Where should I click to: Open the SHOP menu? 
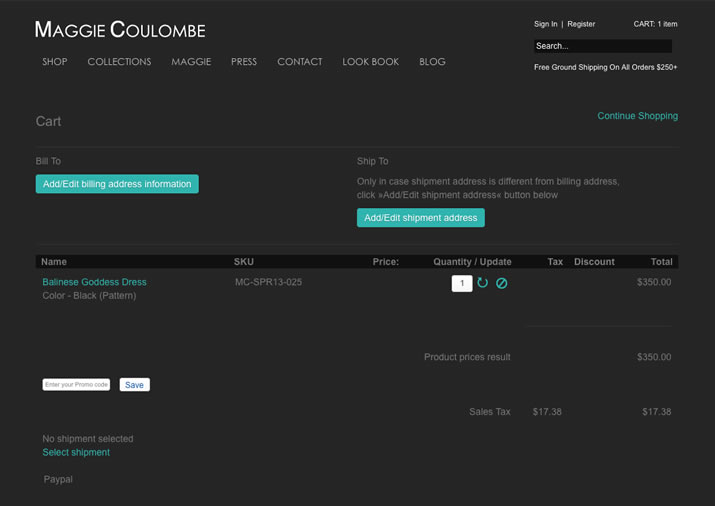(55, 62)
